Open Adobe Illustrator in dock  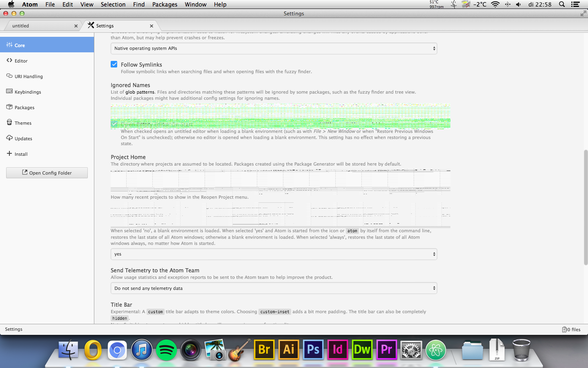(289, 350)
